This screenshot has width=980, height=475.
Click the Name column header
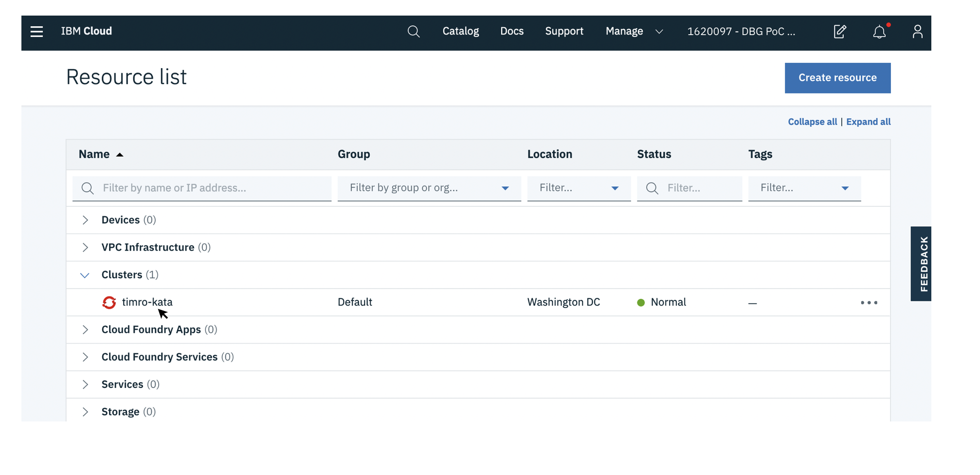tap(94, 154)
